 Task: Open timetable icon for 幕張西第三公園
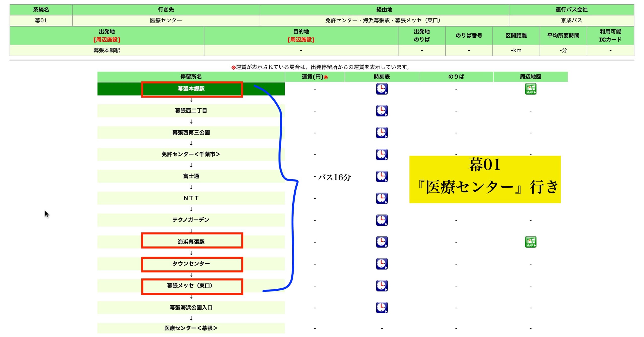coord(382,133)
